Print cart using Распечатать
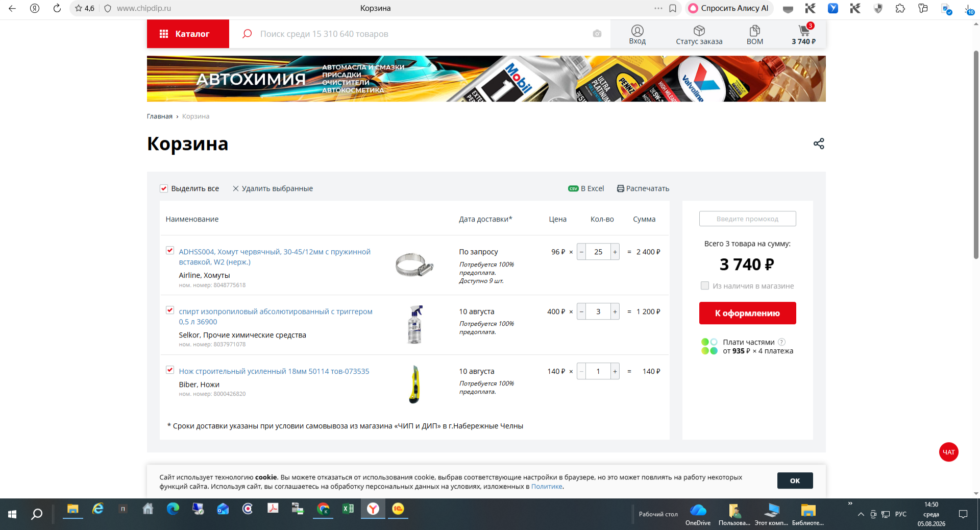Screen dimensions: 980x530 pyautogui.click(x=643, y=188)
